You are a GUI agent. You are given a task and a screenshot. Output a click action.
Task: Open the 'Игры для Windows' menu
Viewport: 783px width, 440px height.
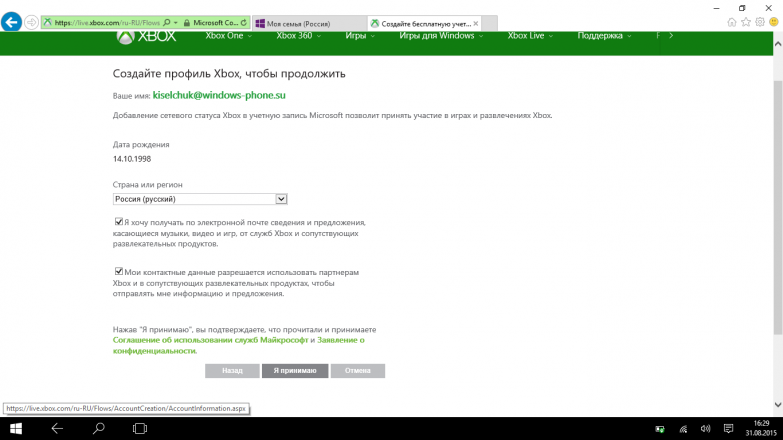(441, 36)
